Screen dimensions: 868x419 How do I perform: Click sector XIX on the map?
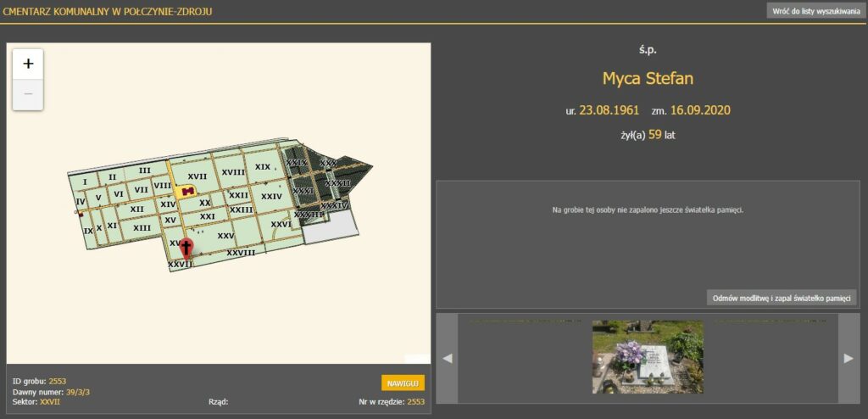click(263, 167)
